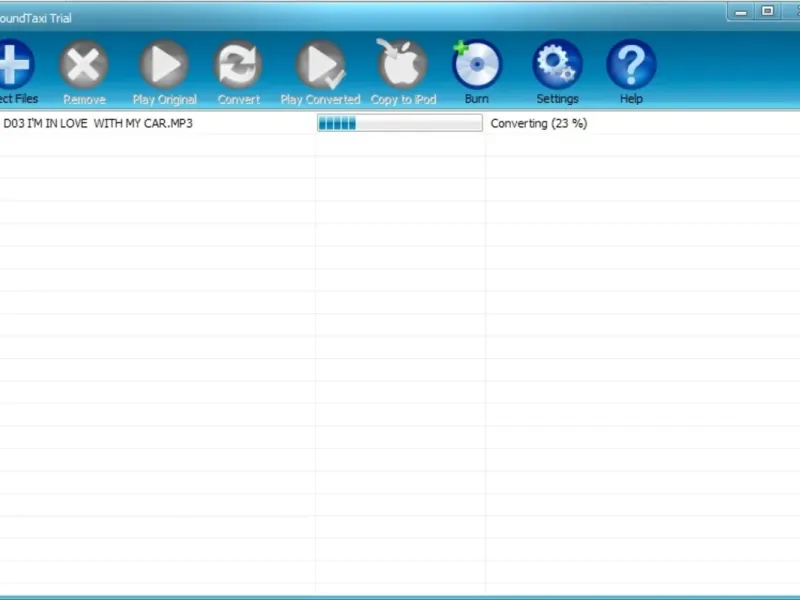800x600 pixels.
Task: Play the original track
Action: [164, 65]
